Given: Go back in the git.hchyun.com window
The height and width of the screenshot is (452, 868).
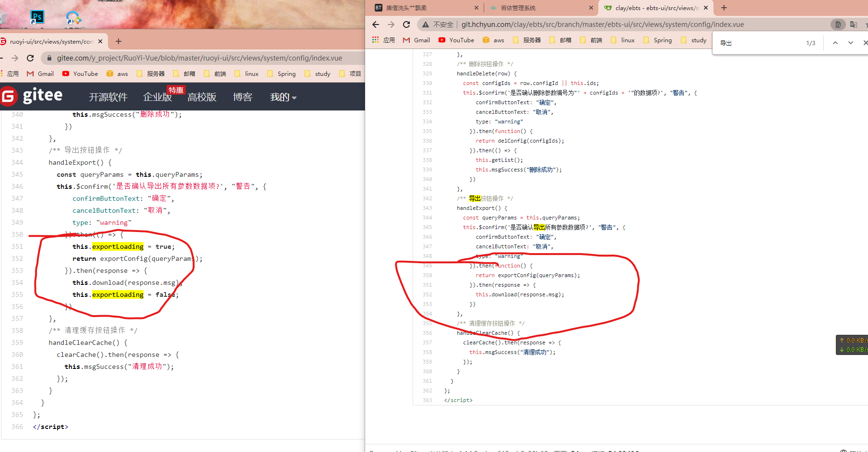Looking at the screenshot, I should click(x=376, y=24).
